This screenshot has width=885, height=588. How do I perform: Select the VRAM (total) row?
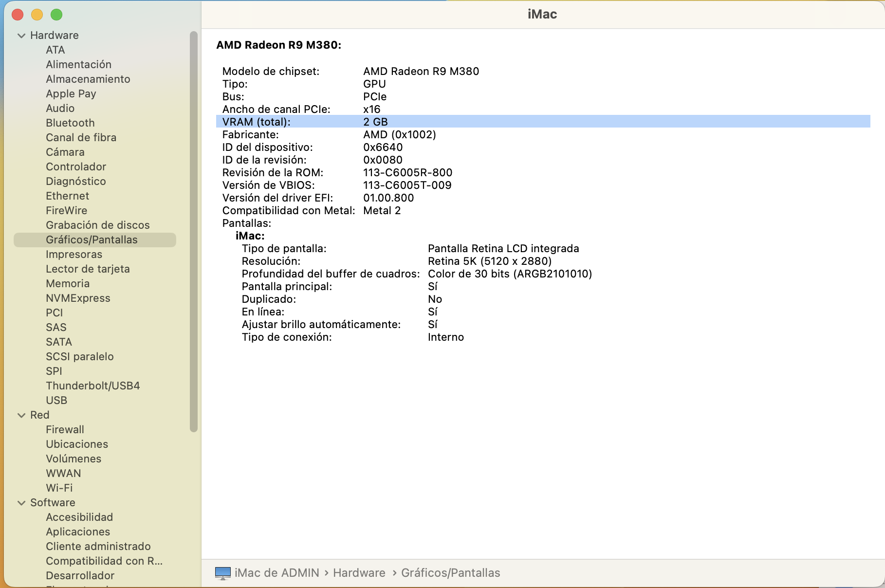pos(542,122)
